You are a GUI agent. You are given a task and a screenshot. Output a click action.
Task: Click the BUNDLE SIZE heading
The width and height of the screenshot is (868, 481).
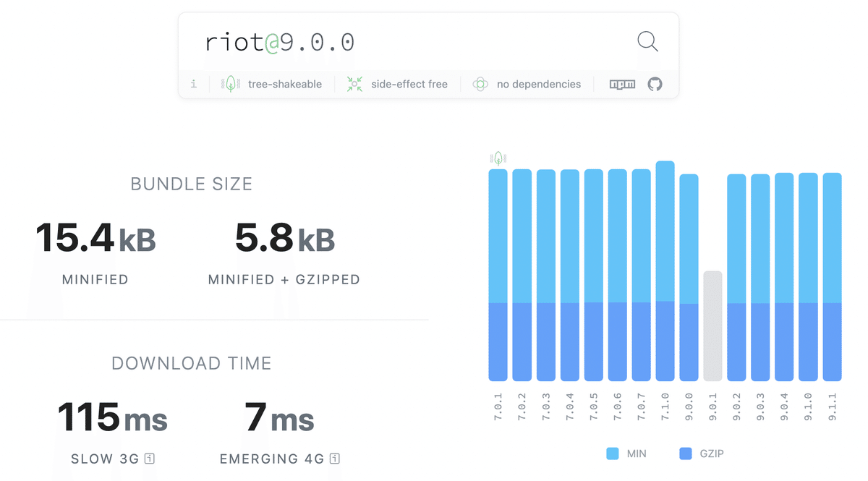click(192, 184)
